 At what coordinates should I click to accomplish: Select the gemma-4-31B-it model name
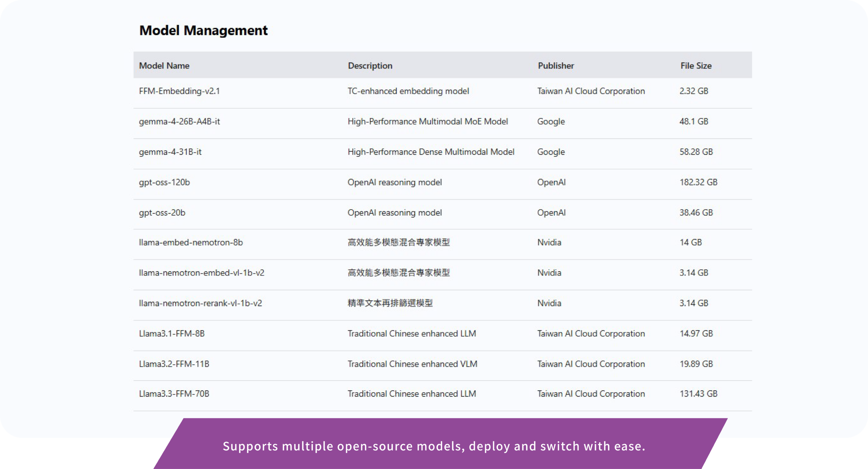(170, 152)
